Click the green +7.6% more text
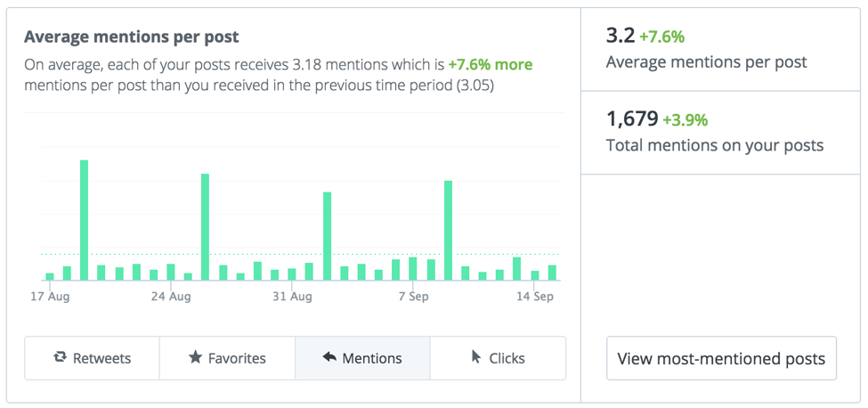The image size is (868, 408). [x=491, y=65]
